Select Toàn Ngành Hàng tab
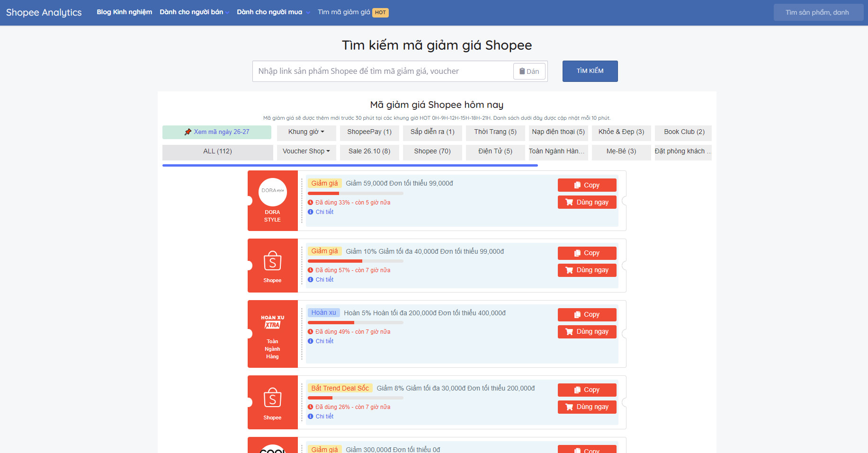This screenshot has width=868, height=453. (x=558, y=151)
